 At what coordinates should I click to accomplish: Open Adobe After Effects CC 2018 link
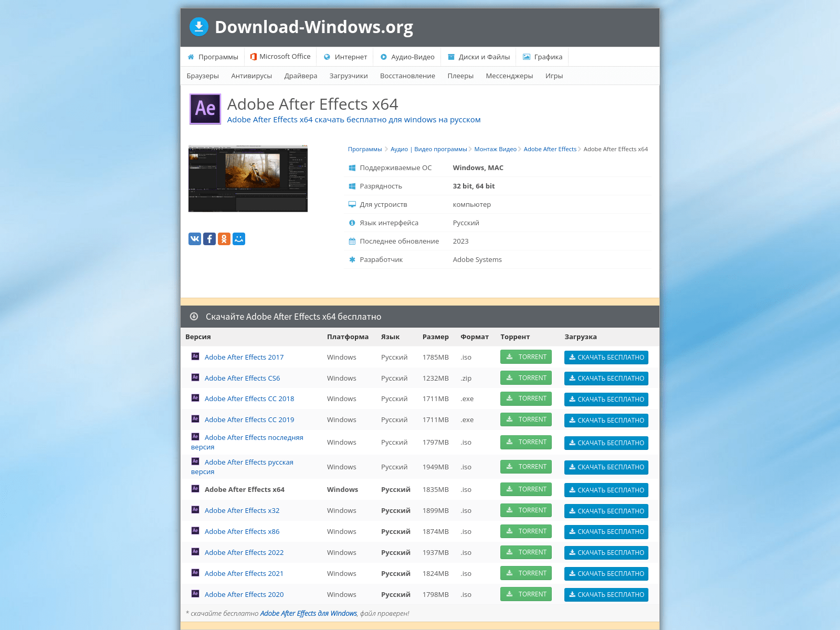point(249,399)
